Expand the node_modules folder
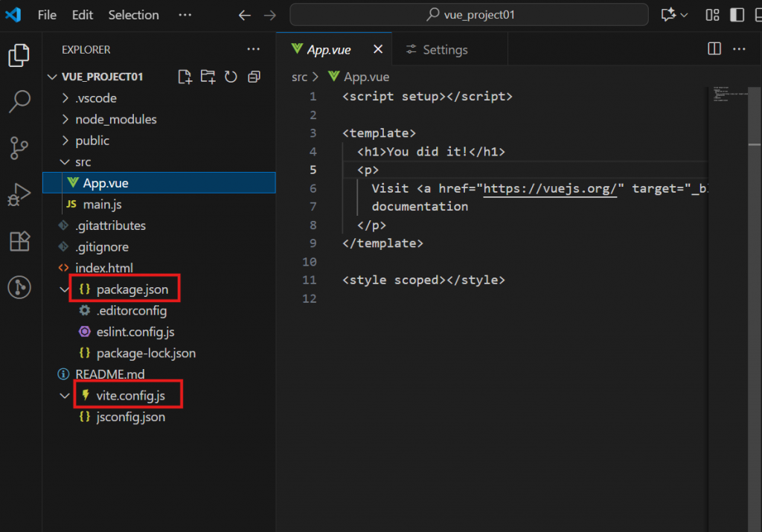The image size is (762, 532). pos(65,119)
